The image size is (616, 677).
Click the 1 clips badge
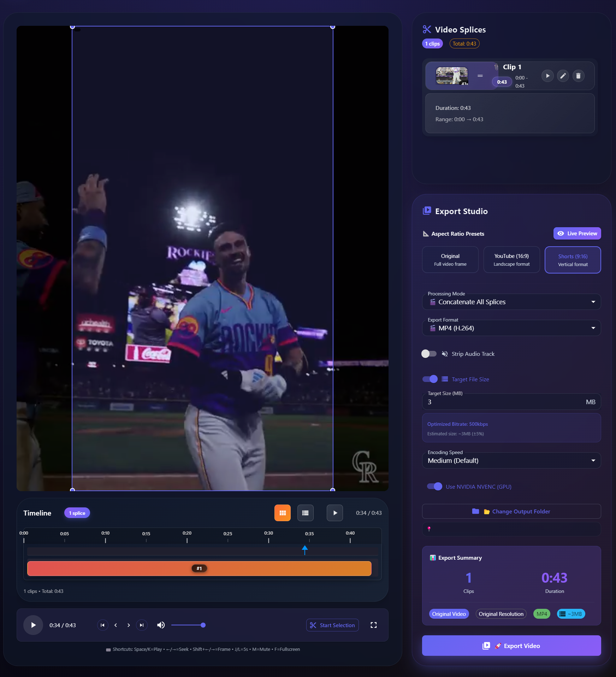432,43
